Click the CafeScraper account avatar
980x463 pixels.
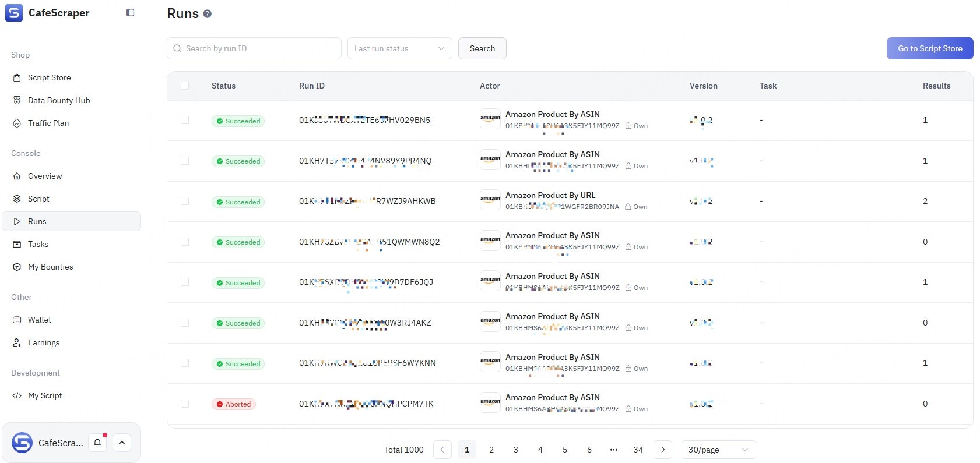[22, 443]
